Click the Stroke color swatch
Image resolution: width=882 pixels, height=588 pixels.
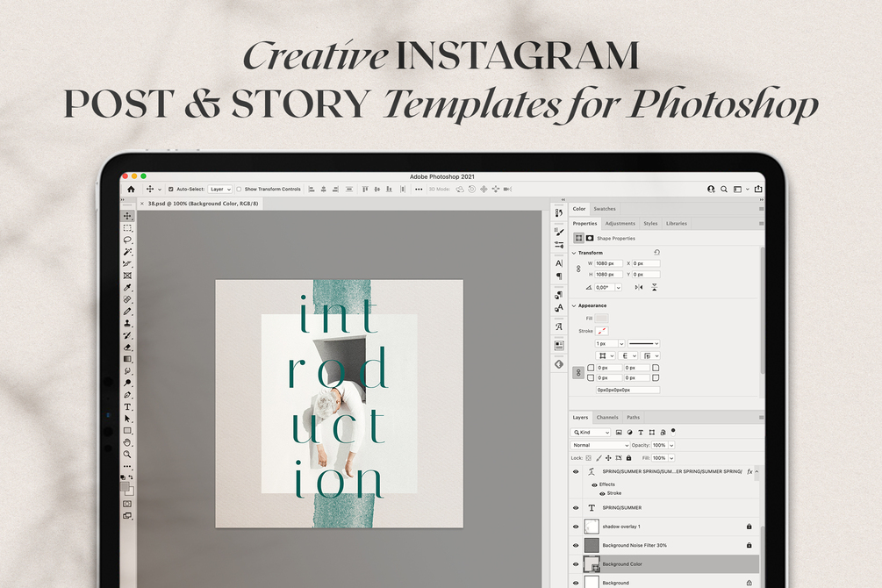tap(601, 331)
